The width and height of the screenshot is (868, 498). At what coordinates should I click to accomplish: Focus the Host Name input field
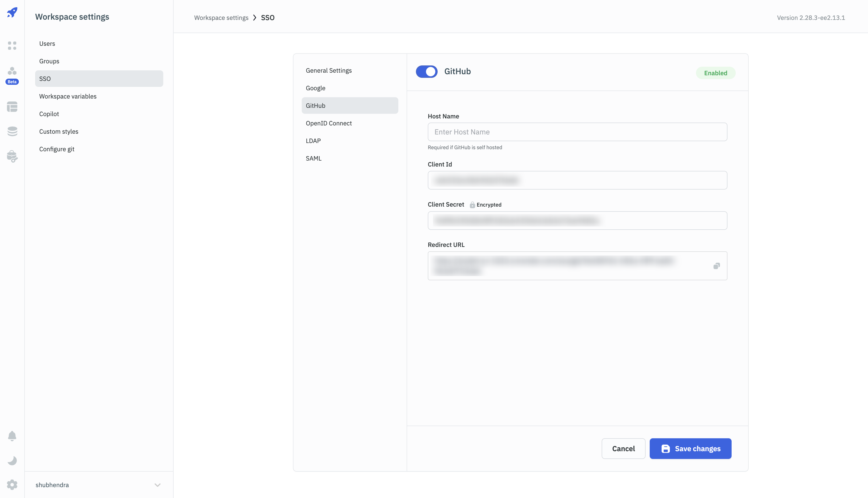coord(577,132)
